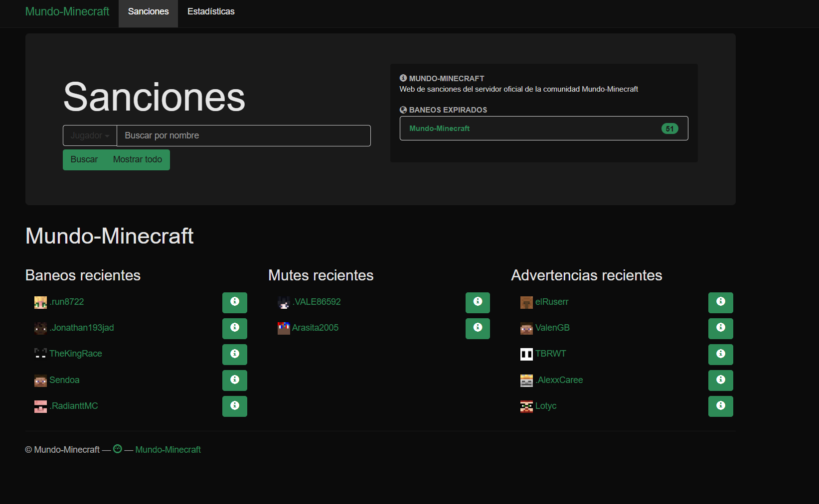Open info button for Arasita2005 mute

(x=478, y=328)
